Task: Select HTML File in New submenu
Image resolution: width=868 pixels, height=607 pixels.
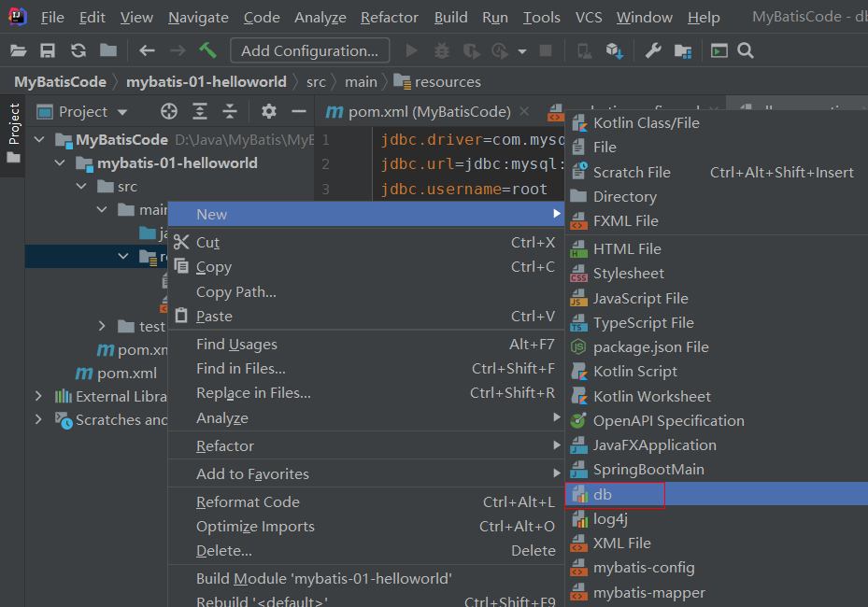Action: [x=717, y=249]
